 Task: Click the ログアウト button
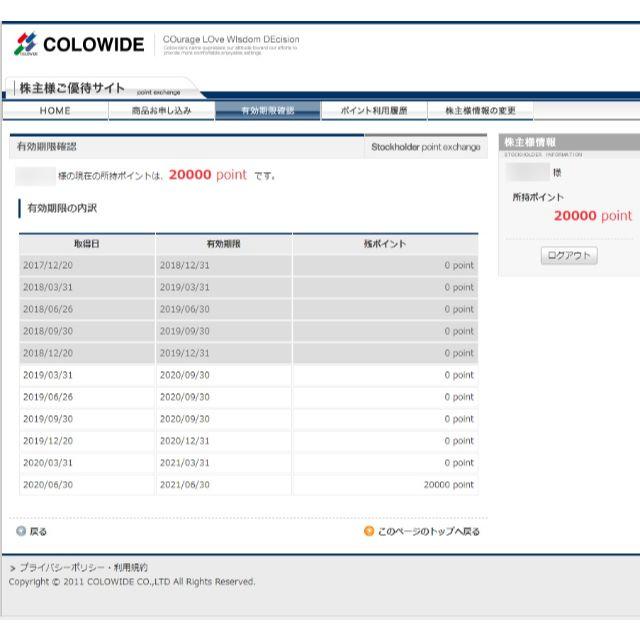569,256
